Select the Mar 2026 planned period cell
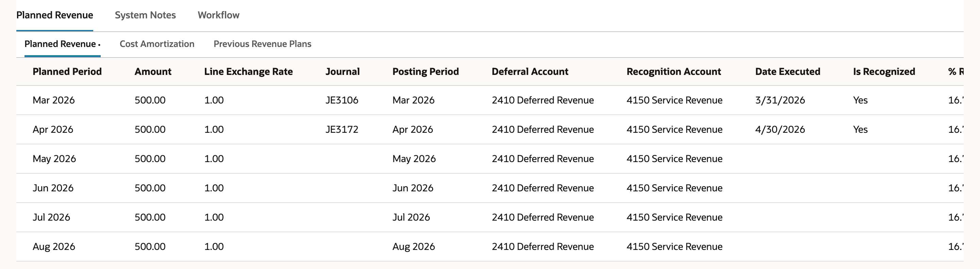Image resolution: width=980 pixels, height=269 pixels. pyautogui.click(x=54, y=100)
